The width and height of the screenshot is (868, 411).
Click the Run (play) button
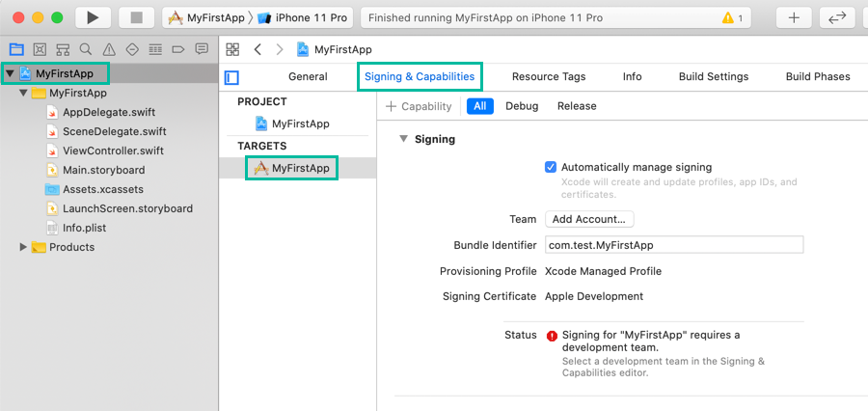pyautogui.click(x=93, y=17)
